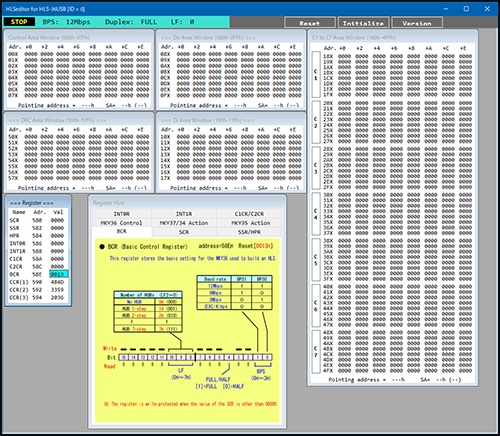
Task: Click the SCR register value field
Action: [x=57, y=220]
